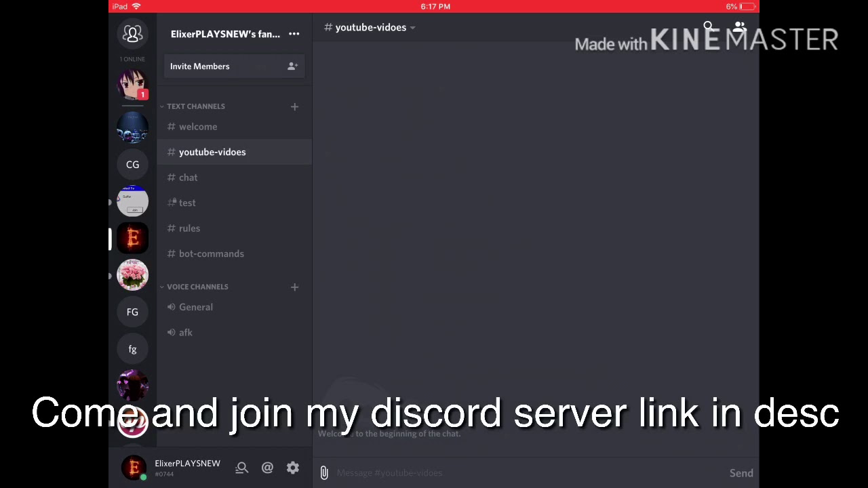Click the add member icon beside Invite Members
This screenshot has height=488, width=868.
tap(292, 66)
